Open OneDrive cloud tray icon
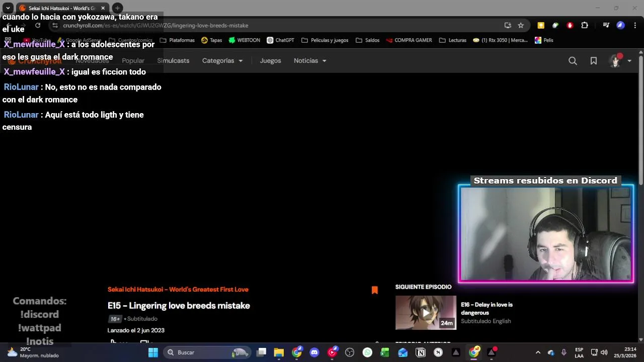 pos(551,352)
